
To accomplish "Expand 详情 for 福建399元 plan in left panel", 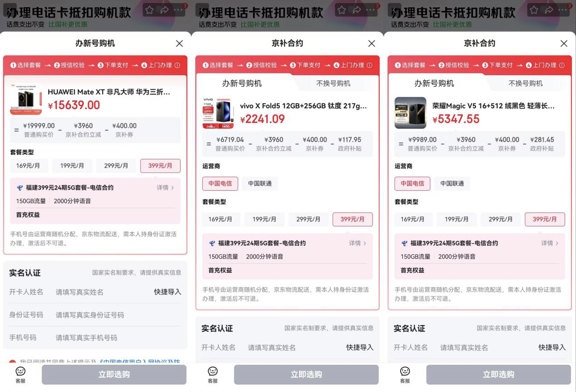I will [x=166, y=188].
